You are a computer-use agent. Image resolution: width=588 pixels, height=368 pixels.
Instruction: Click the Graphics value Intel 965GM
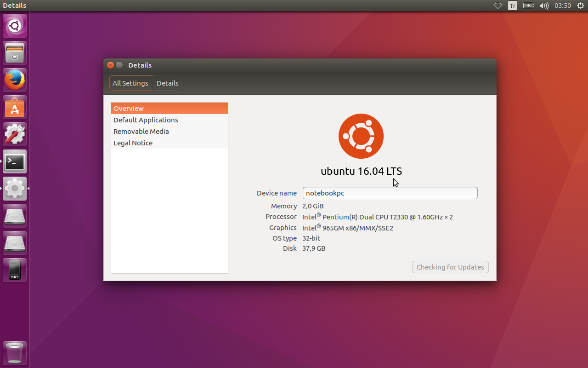(348, 228)
